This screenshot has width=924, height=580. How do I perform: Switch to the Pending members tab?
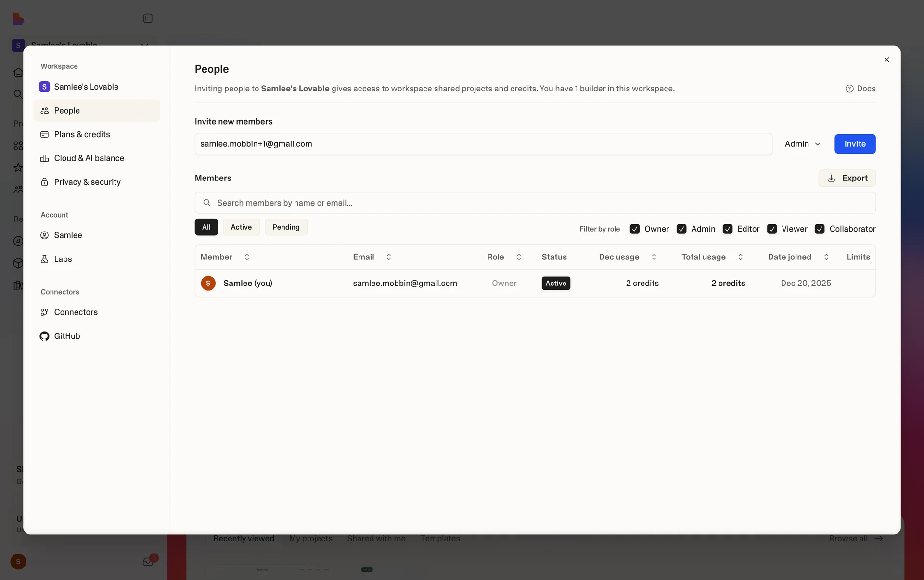click(286, 227)
